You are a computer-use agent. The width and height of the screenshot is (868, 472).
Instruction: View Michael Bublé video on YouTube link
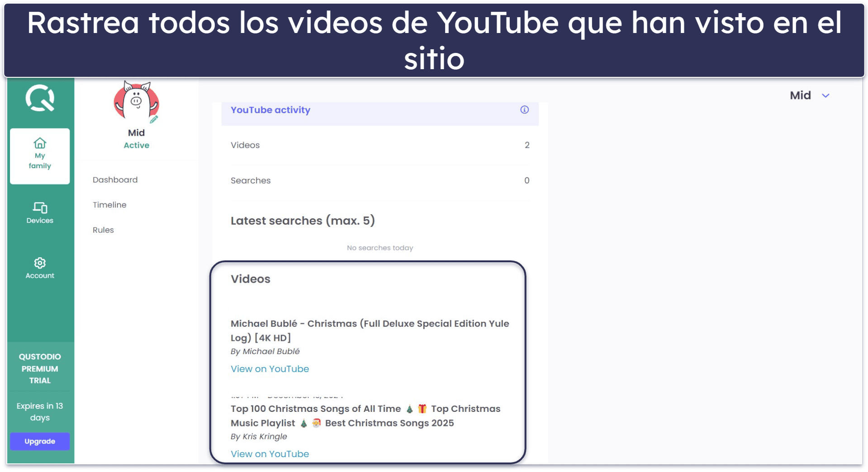[270, 369]
